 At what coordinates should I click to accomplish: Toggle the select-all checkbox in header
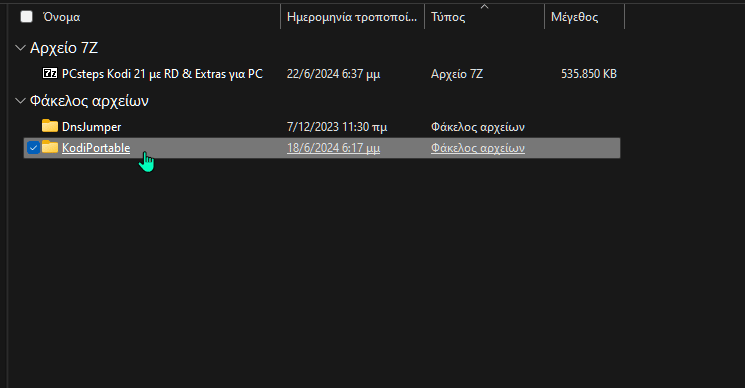(x=27, y=17)
